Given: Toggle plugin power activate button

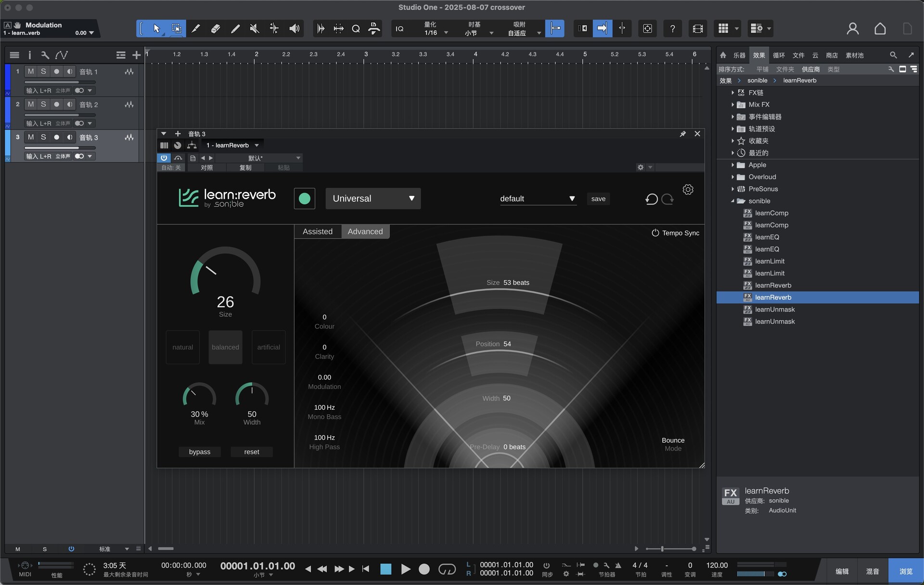Looking at the screenshot, I should (x=164, y=157).
